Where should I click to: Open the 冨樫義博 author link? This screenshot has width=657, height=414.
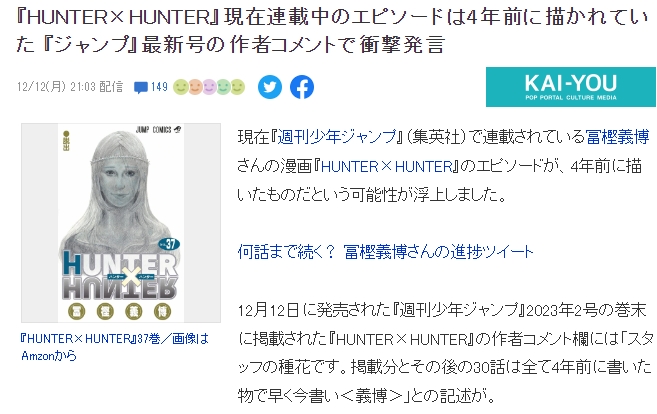pyautogui.click(x=617, y=137)
